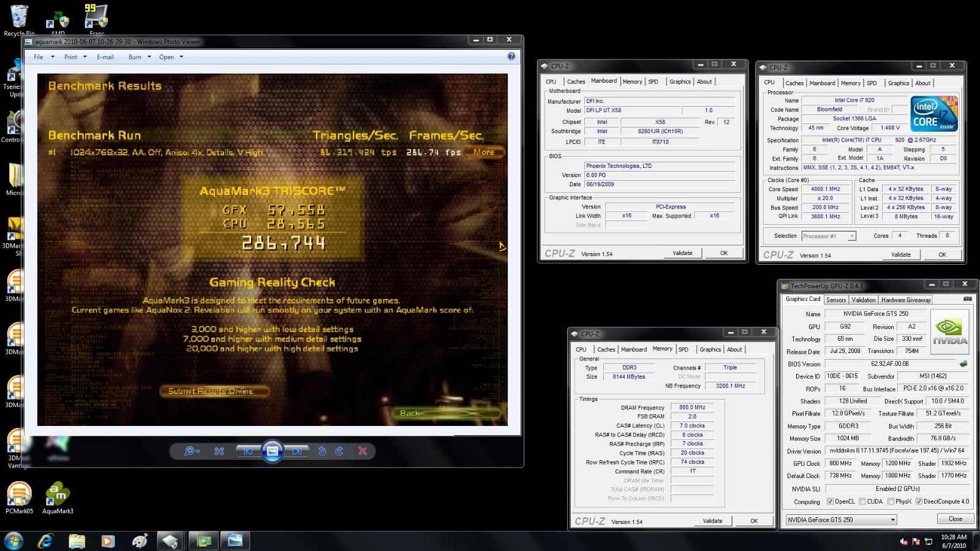
Task: Expand the Burn menu
Action: point(139,57)
